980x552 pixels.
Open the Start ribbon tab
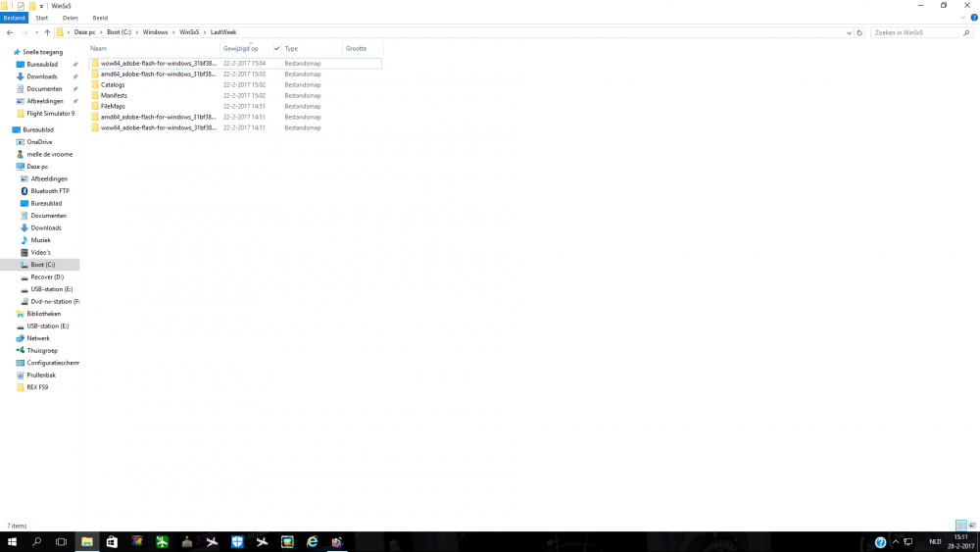(x=42, y=18)
